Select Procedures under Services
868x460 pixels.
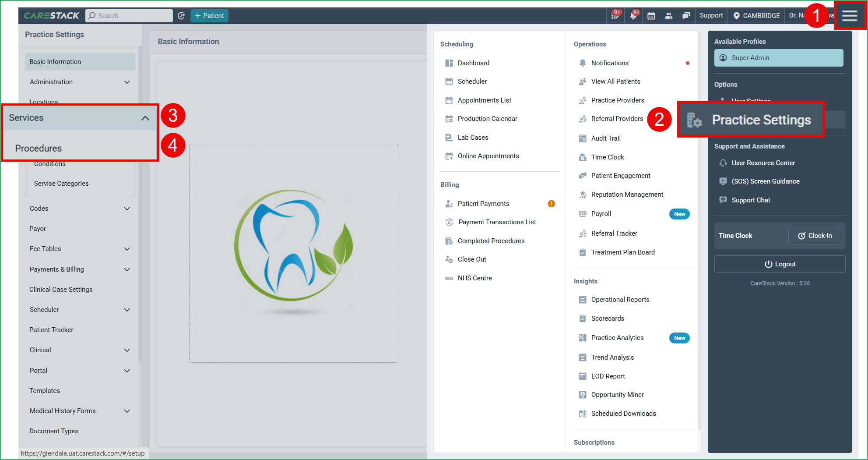pos(39,148)
